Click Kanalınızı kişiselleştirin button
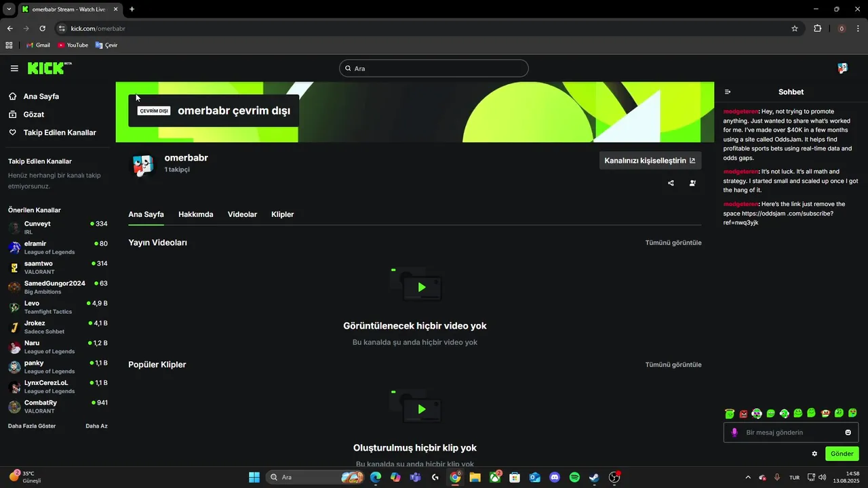 (x=650, y=161)
